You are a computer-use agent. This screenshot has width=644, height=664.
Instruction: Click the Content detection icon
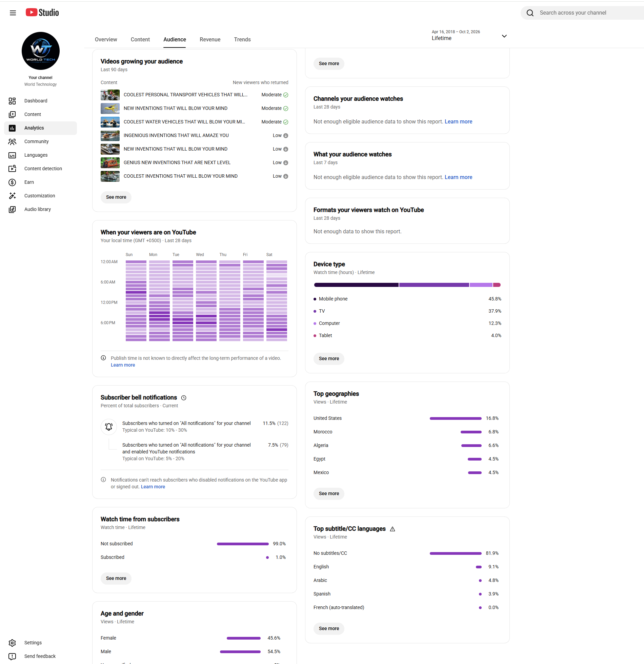pyautogui.click(x=12, y=169)
